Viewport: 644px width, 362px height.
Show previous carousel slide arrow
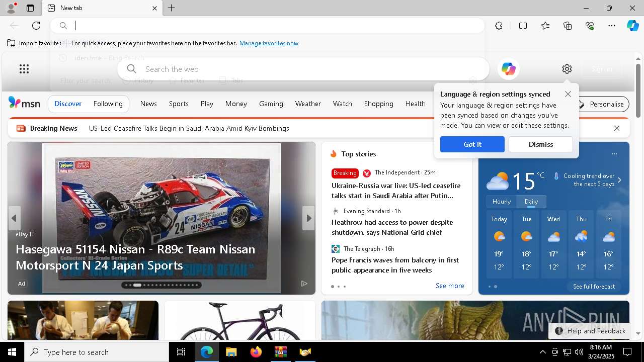coord(14,218)
